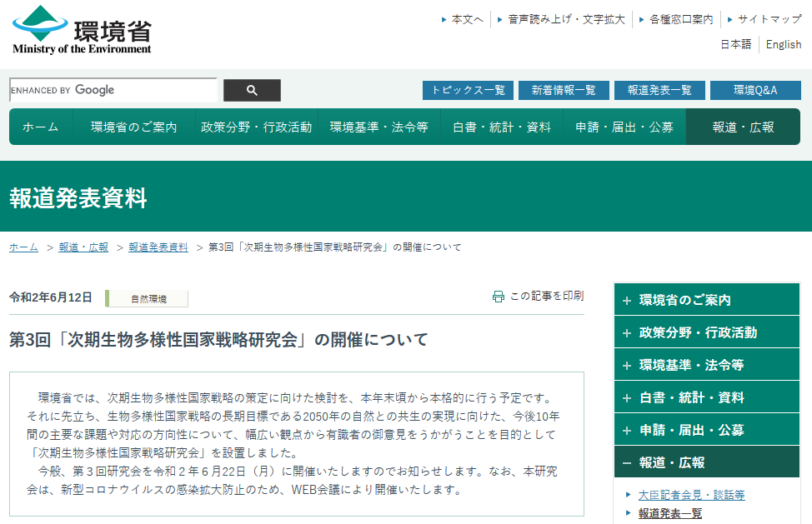The height and width of the screenshot is (524, 812).
Task: Collapse the 報道・広報 sidebar section
Action: click(706, 462)
